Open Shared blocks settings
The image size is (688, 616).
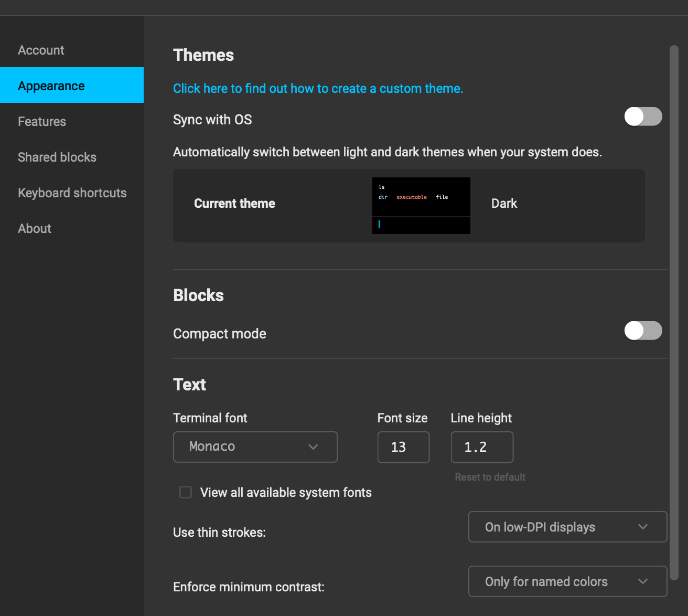[57, 157]
